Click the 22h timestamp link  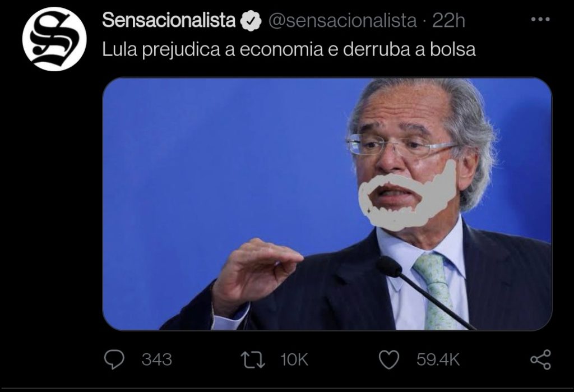coord(448,21)
